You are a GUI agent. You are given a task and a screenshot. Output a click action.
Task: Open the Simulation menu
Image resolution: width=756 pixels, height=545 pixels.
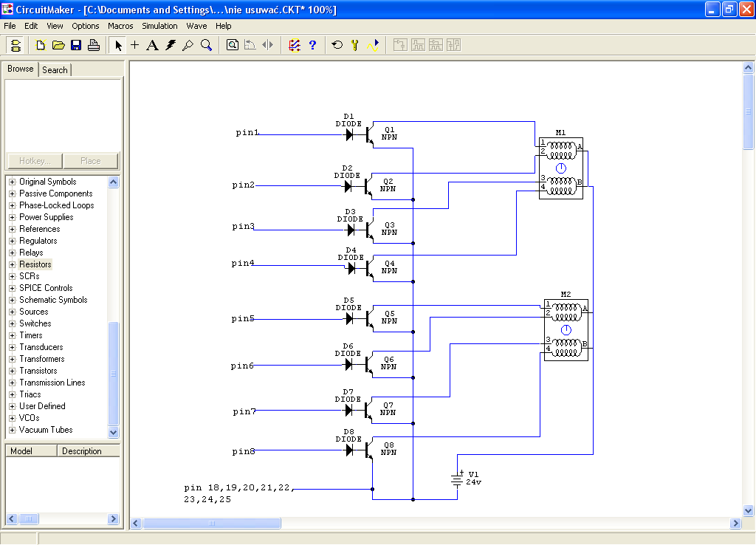[x=159, y=26]
